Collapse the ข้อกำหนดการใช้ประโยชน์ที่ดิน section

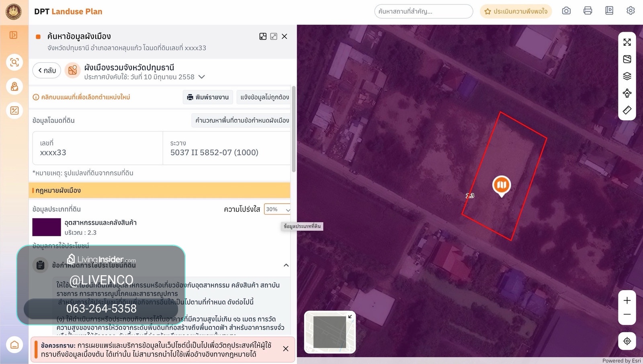[286, 265]
